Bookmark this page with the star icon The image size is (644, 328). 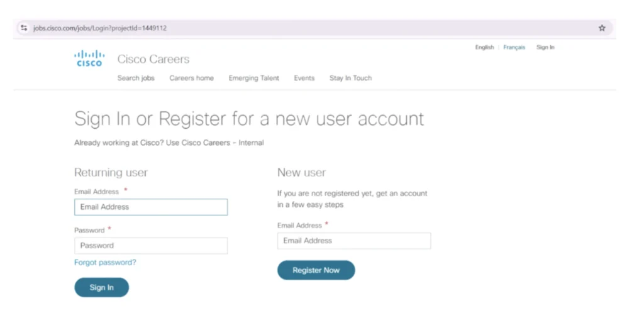coord(602,28)
